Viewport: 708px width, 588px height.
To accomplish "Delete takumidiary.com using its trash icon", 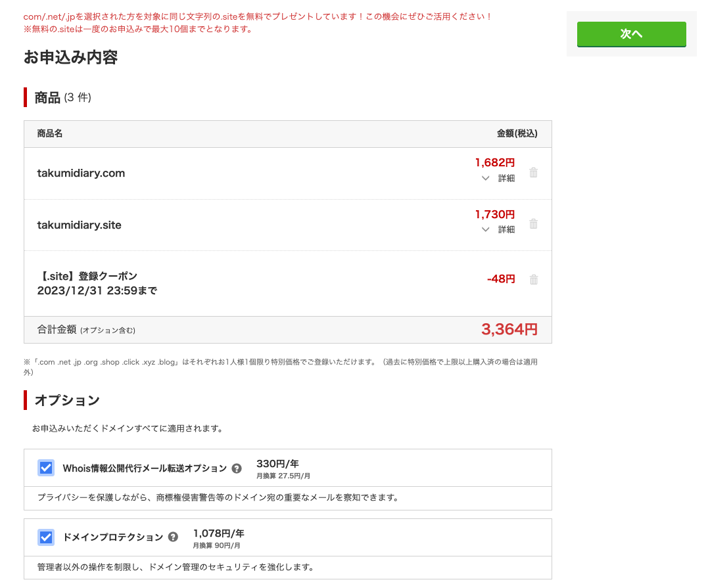I will click(x=533, y=173).
